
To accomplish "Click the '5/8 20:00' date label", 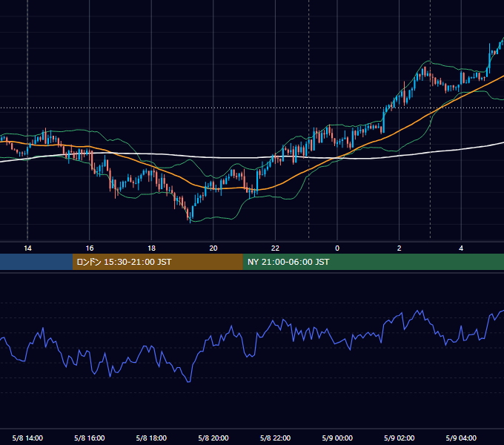I will (x=213, y=438).
